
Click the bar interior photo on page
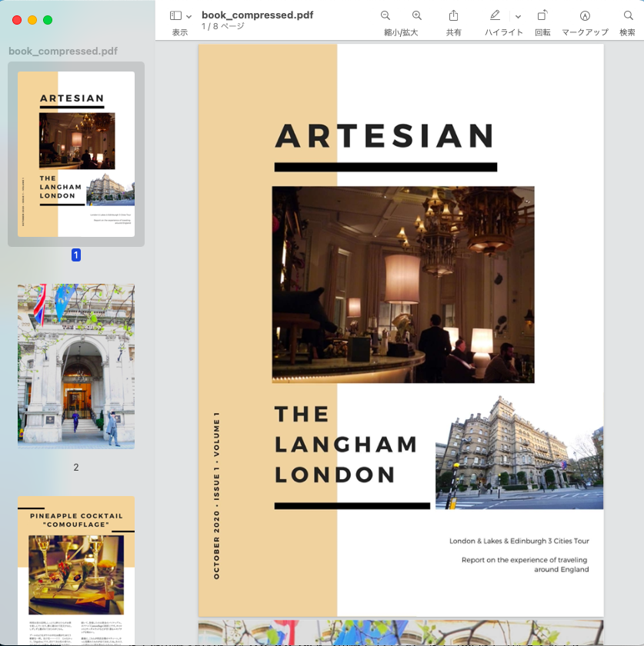pyautogui.click(x=403, y=285)
